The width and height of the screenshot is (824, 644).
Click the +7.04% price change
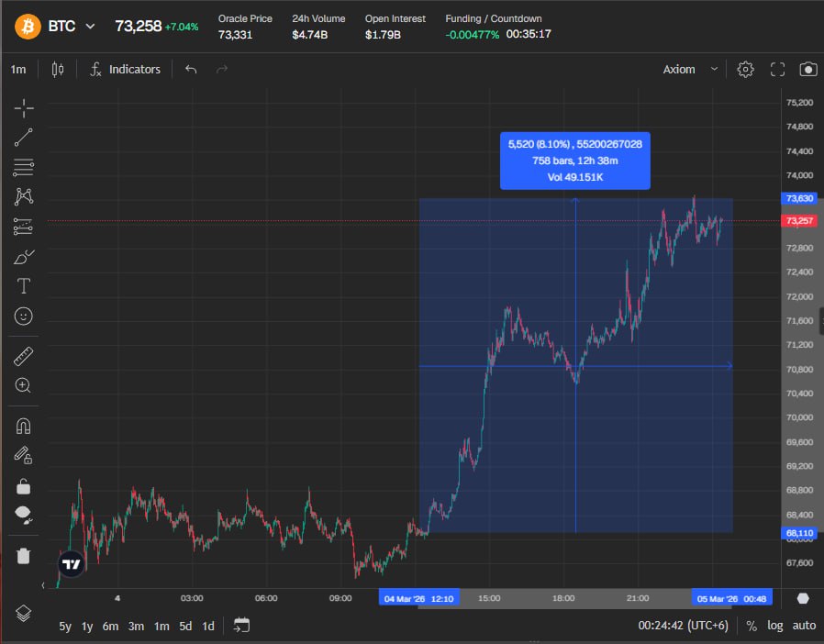click(182, 27)
